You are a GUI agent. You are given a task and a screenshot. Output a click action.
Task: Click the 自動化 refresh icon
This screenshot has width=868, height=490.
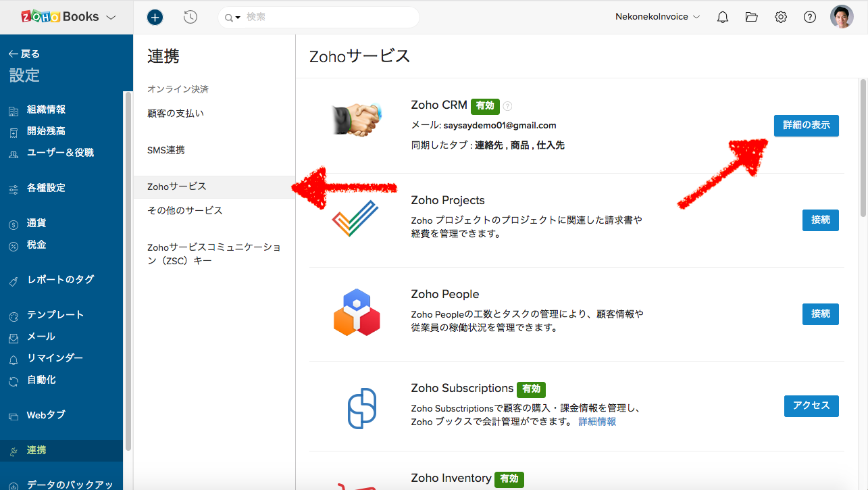point(14,381)
